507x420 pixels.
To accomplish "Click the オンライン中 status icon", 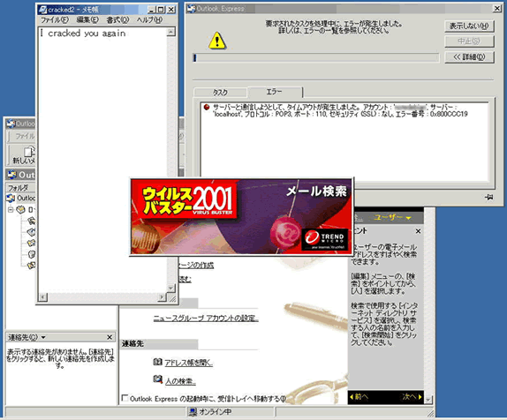I will tap(193, 412).
